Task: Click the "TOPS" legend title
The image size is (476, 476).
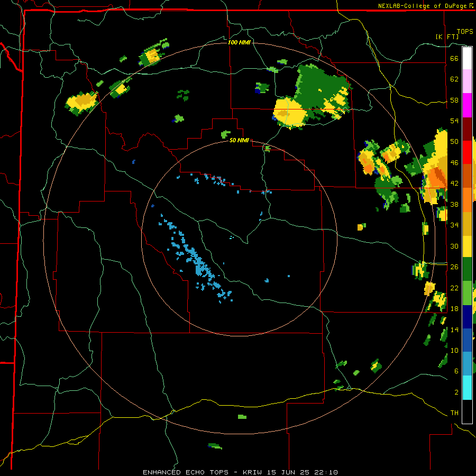Action: tap(465, 32)
